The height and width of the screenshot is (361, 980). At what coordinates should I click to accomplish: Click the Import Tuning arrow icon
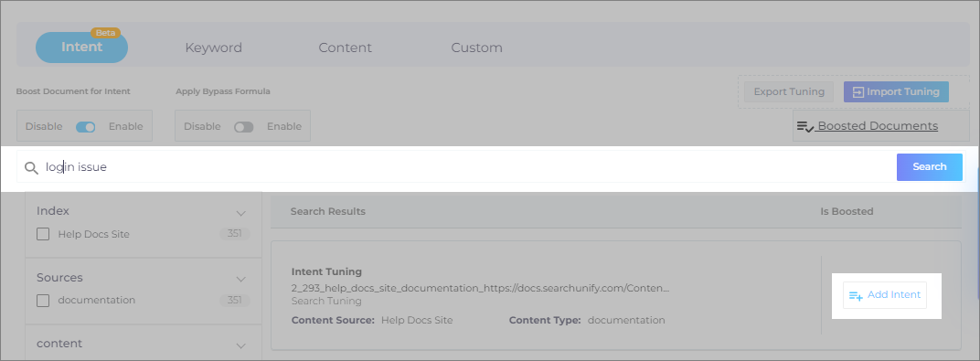click(857, 91)
